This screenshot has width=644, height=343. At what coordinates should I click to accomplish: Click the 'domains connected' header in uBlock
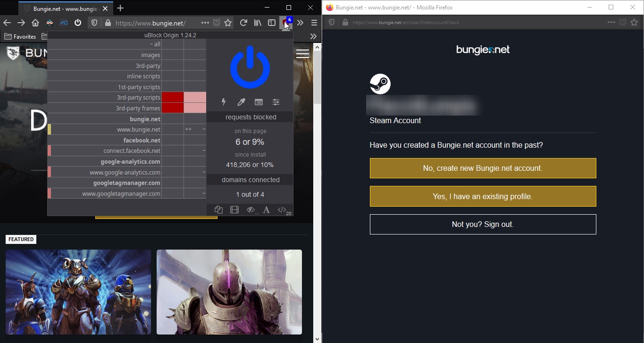tap(251, 180)
